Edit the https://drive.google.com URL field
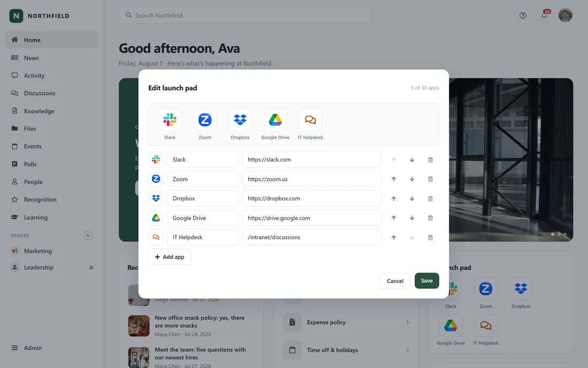This screenshot has height=368, width=588. [312, 218]
